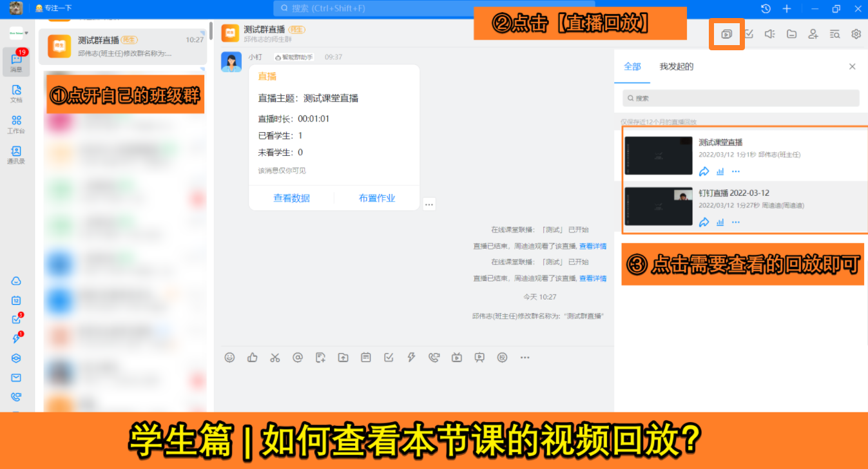Start a video call from input toolbar
Image resolution: width=868 pixels, height=469 pixels.
[x=434, y=358]
